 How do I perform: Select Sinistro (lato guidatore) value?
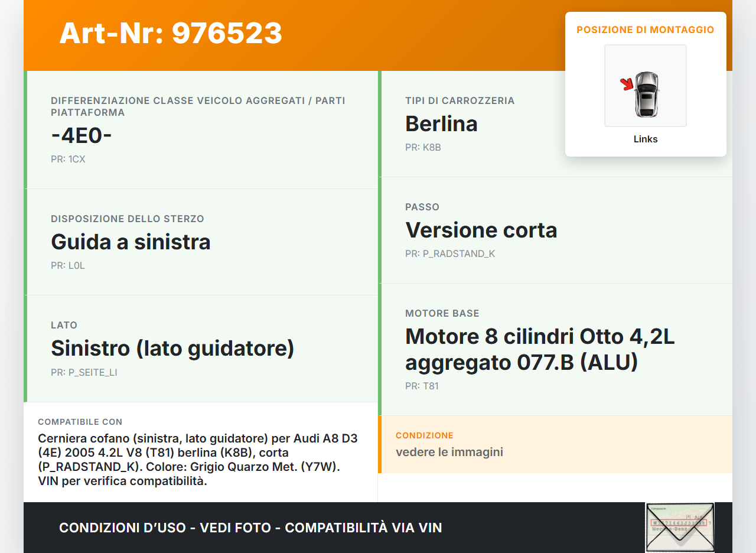(x=172, y=349)
